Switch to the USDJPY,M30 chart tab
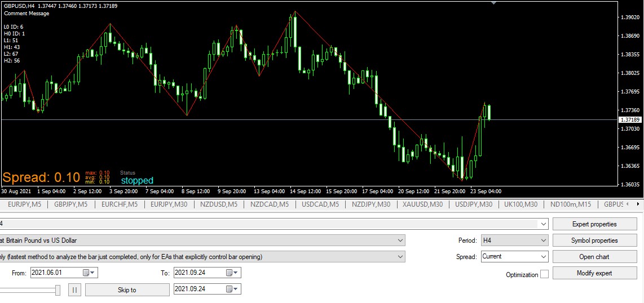The image size is (644, 303). 474,204
